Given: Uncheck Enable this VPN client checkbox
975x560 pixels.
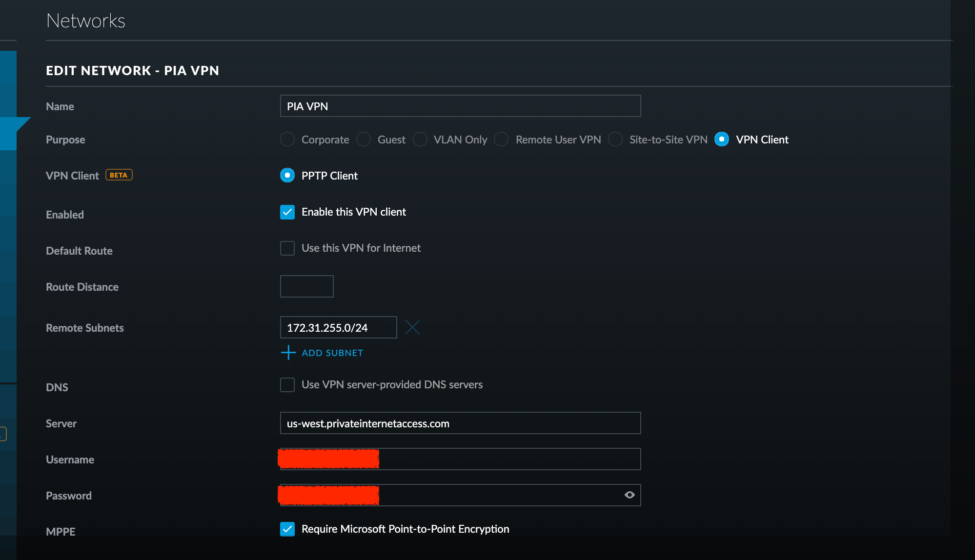Looking at the screenshot, I should (x=287, y=212).
